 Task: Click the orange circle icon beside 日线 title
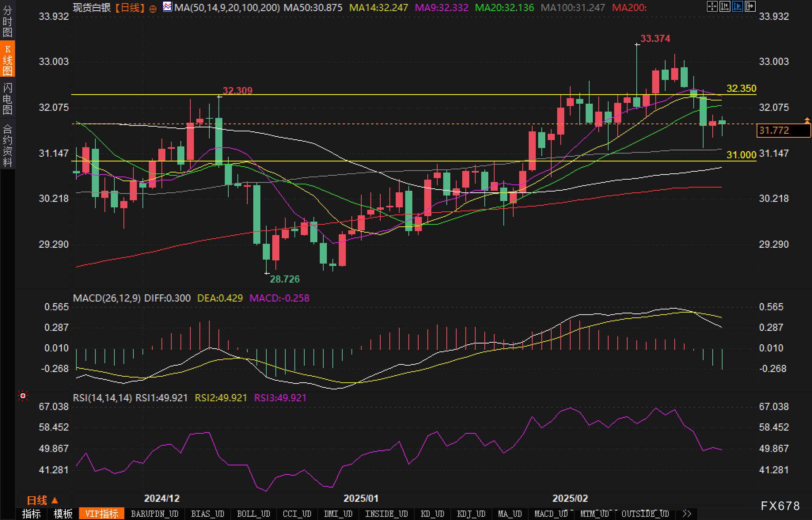point(153,8)
